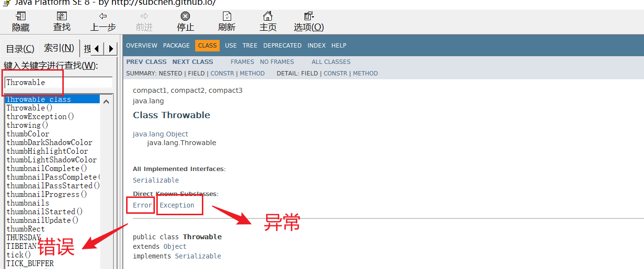This screenshot has width=644, height=269.
Task: Click the Find (查找) toolbar icon
Action: click(62, 17)
